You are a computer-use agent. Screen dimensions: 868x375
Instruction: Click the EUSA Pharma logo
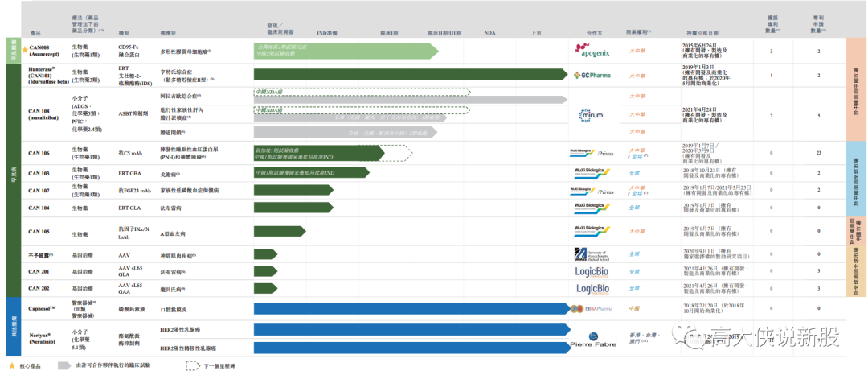[x=591, y=308]
